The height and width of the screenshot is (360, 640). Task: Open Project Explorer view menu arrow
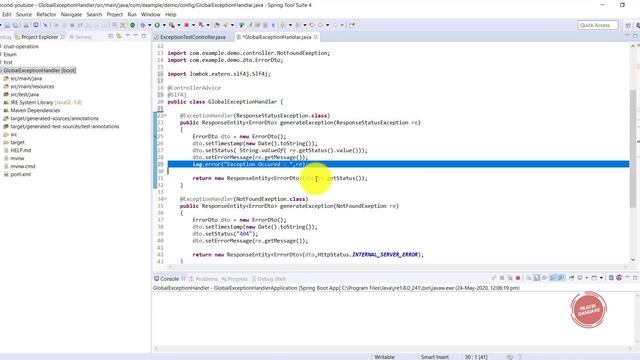pos(127,36)
